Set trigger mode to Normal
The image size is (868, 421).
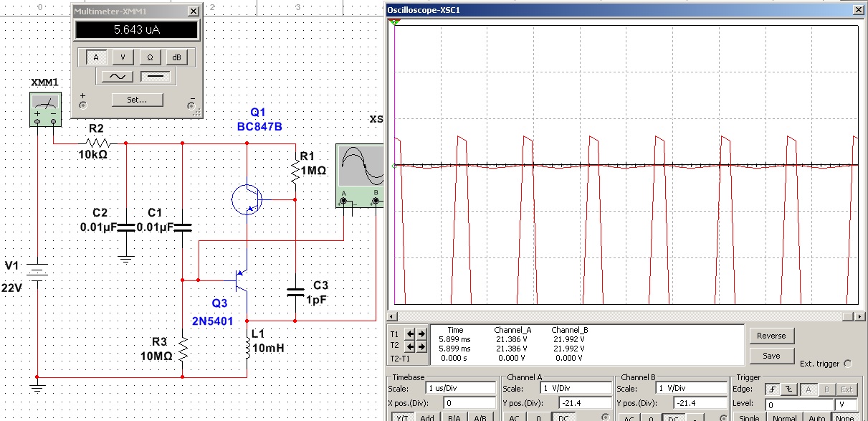[783, 417]
